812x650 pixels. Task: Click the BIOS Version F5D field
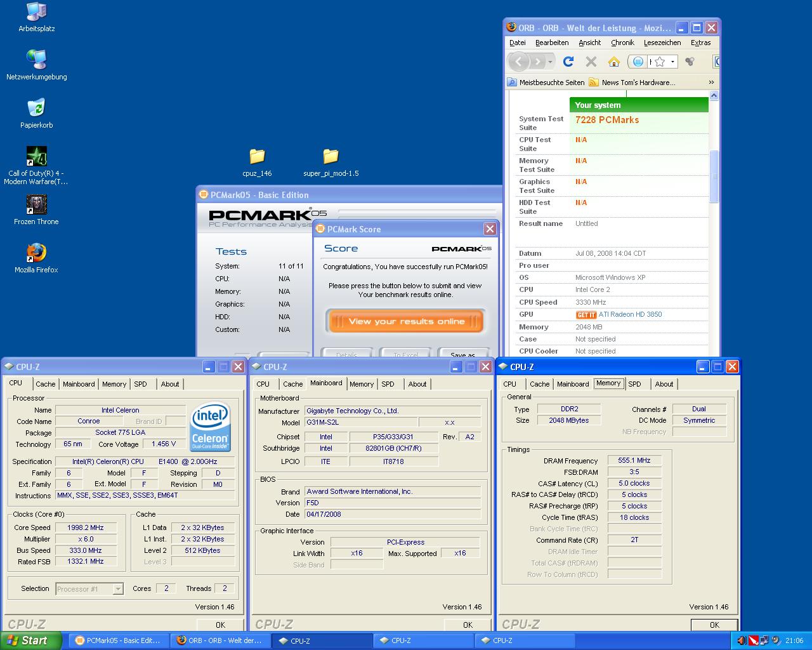[393, 503]
